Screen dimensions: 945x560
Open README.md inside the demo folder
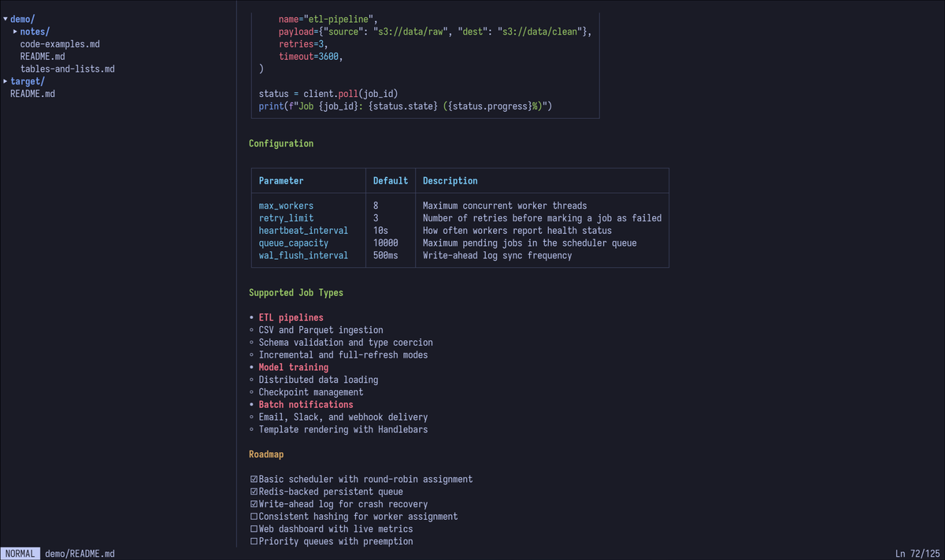pos(43,56)
